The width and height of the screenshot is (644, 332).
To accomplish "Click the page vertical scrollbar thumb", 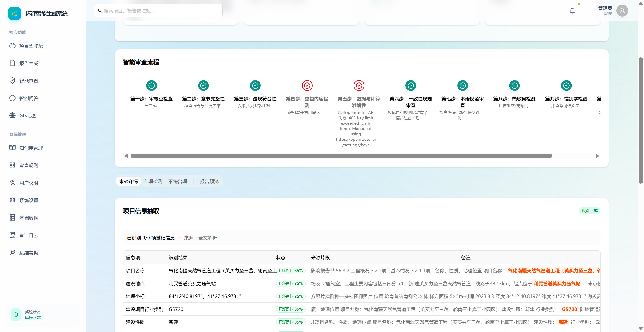I will 640,120.
